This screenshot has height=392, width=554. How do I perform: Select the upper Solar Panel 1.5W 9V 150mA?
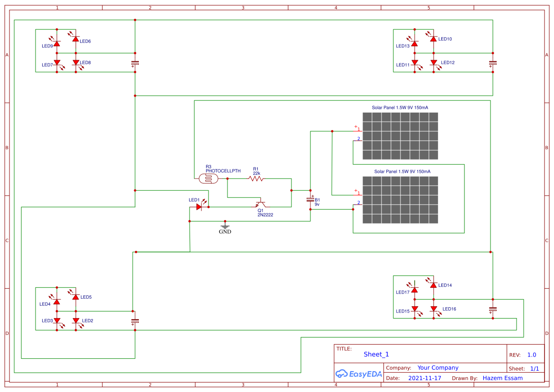pos(400,136)
